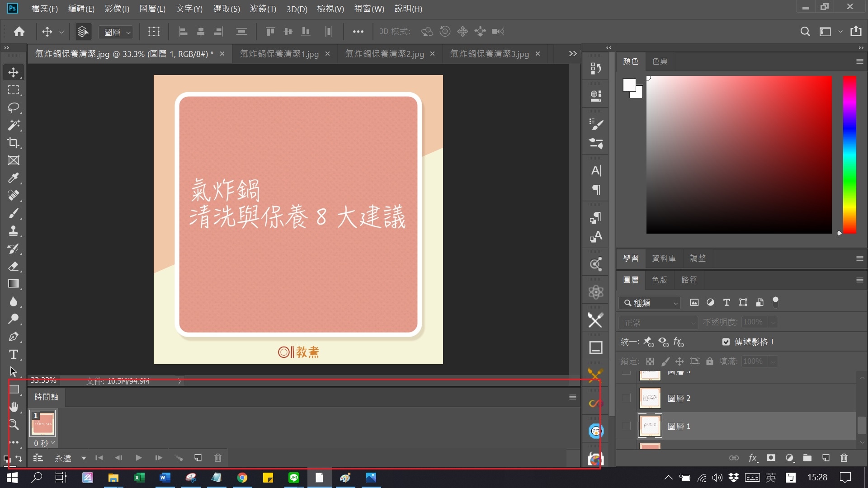This screenshot has width=868, height=488.
Task: Play the timeline animation
Action: [x=138, y=458]
